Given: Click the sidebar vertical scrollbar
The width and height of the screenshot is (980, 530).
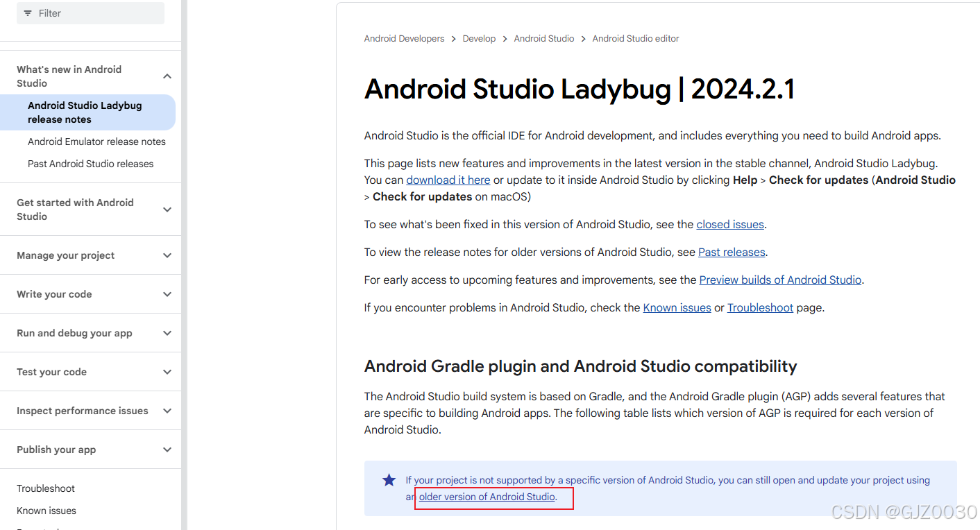Looking at the screenshot, I should [x=184, y=265].
